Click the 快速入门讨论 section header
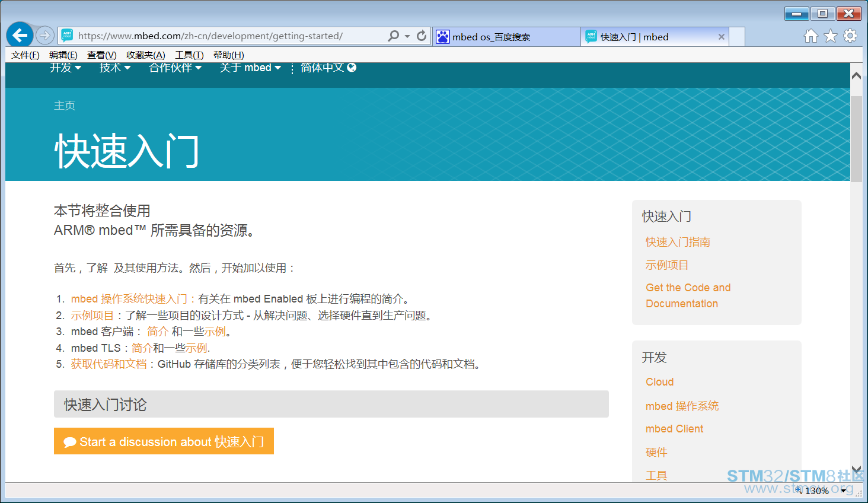The image size is (868, 503). [x=331, y=404]
